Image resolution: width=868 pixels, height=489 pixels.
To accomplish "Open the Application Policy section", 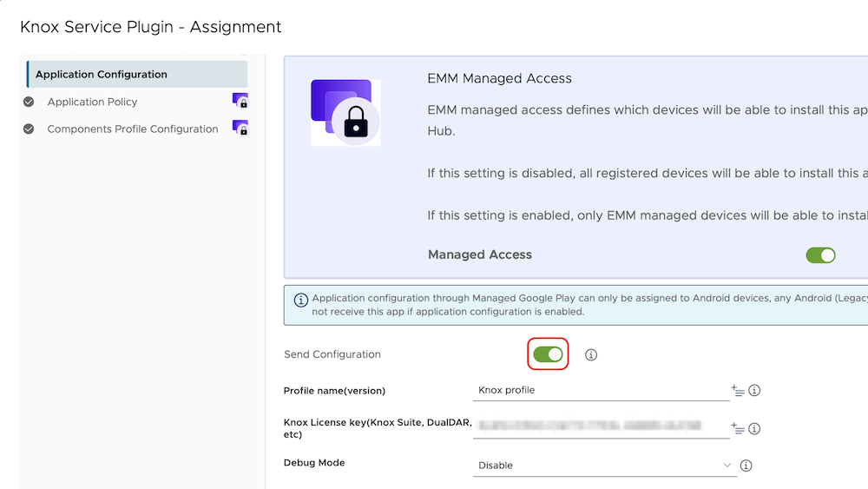I will pos(92,102).
